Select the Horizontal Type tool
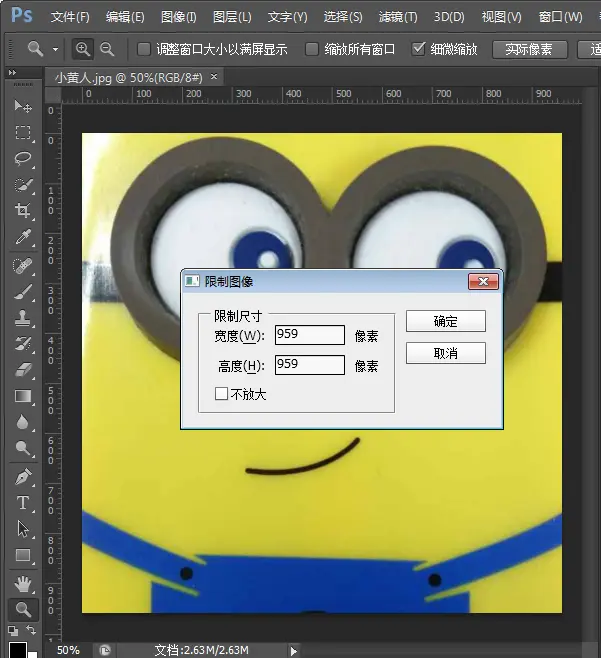Screen dimensions: 601x658 pos(23,503)
